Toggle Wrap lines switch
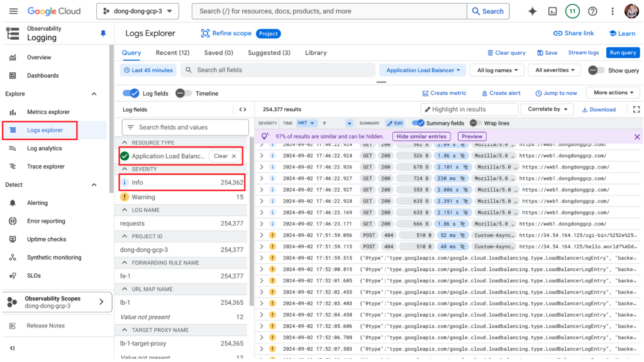Image resolution: width=644 pixels, height=362 pixels. [475, 123]
